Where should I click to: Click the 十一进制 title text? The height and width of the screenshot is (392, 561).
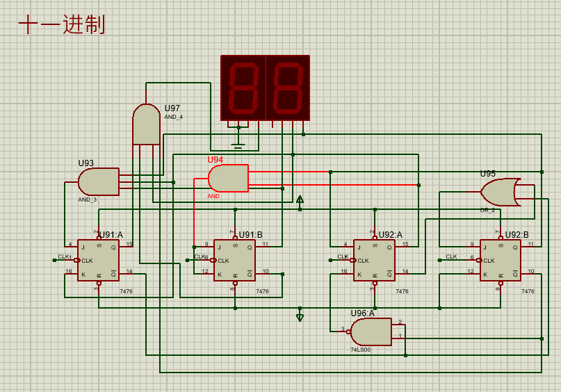[62, 25]
